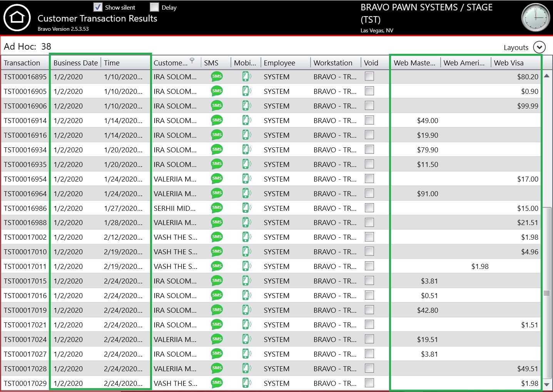Screen dimensions: 553x392
Task: Uncheck the Show silent checkbox
Action: pos(98,7)
